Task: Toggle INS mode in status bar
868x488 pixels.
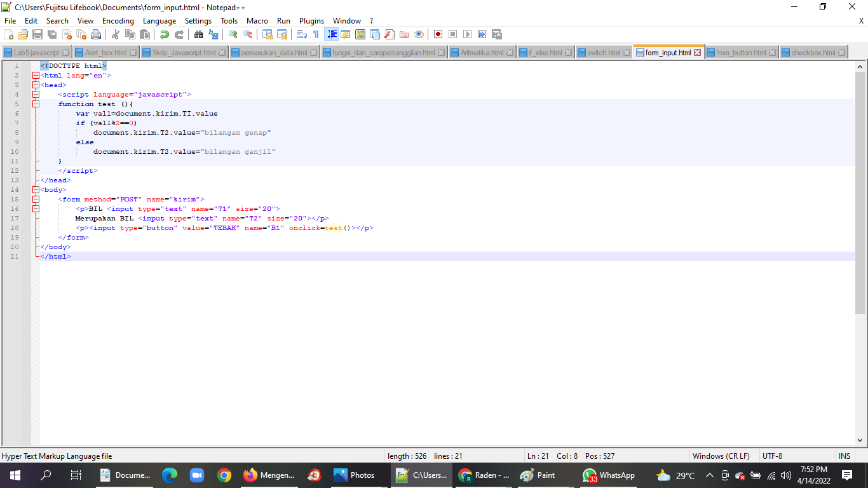Action: click(844, 456)
